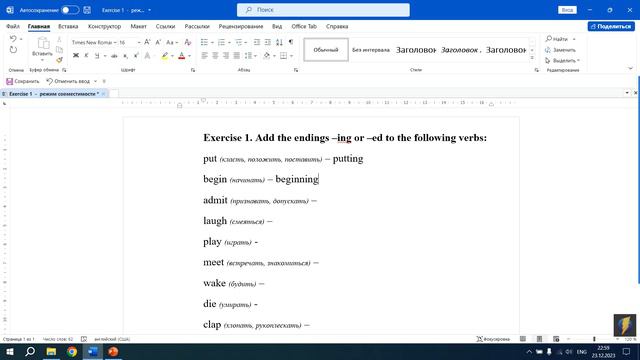Open the change case Aa dropdown

click(x=172, y=42)
